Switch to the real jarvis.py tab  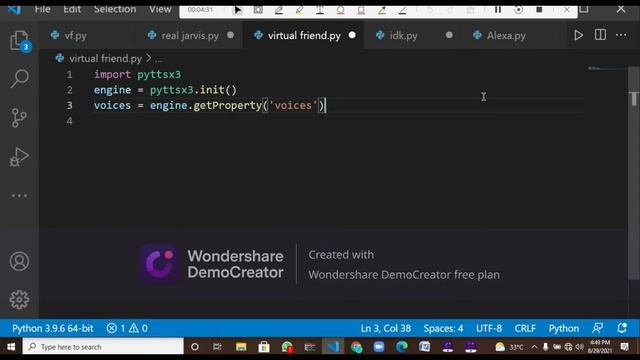coord(190,36)
